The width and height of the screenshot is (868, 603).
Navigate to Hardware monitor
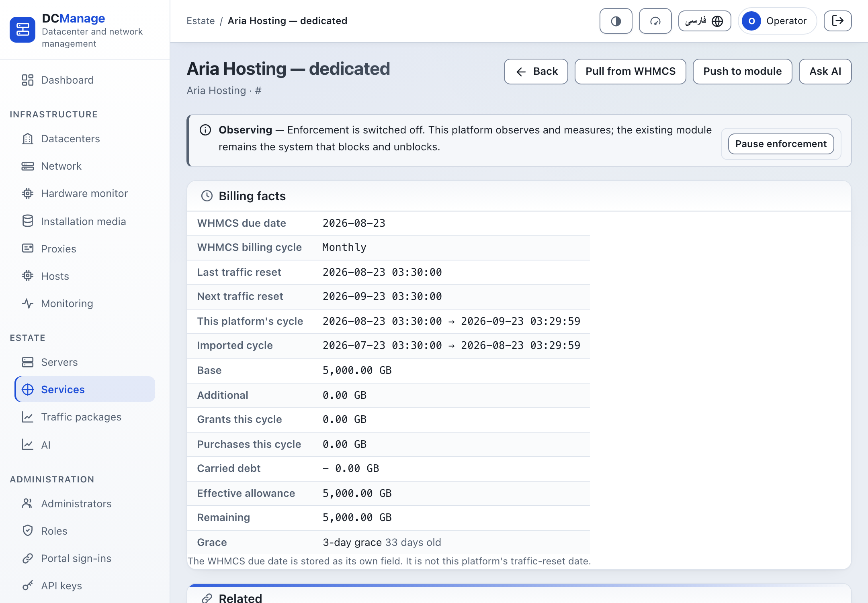coord(85,193)
